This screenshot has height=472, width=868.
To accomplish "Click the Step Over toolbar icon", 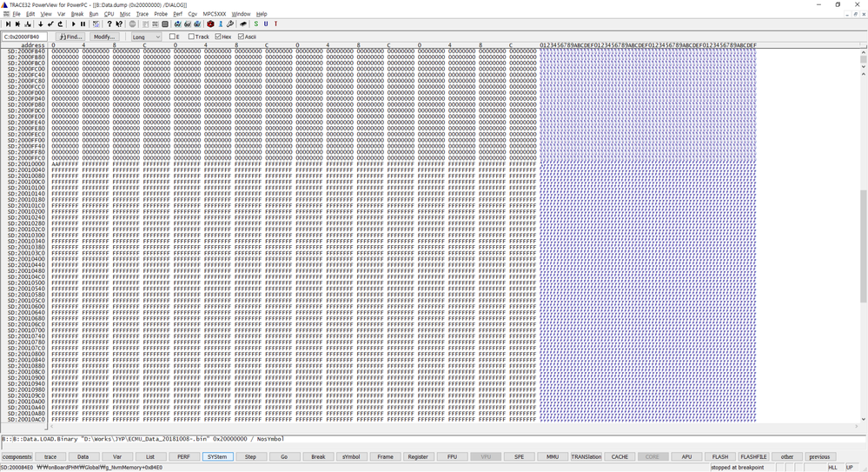I will pos(17,23).
